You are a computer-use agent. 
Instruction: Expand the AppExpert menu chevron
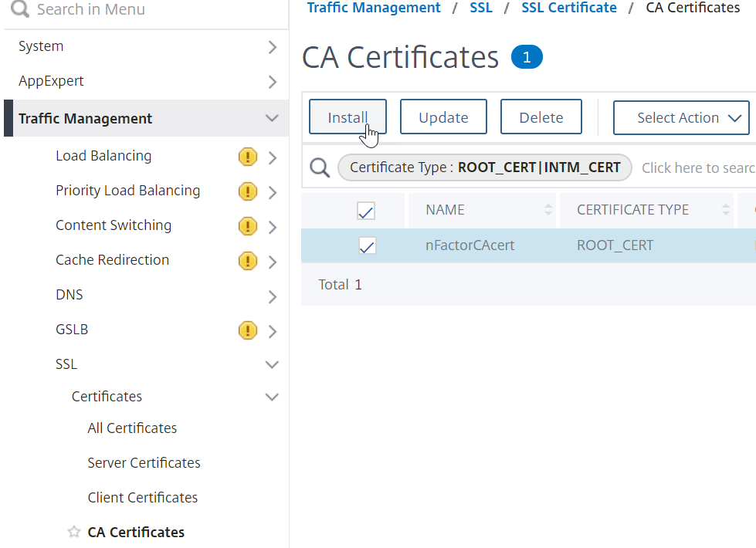273,82
